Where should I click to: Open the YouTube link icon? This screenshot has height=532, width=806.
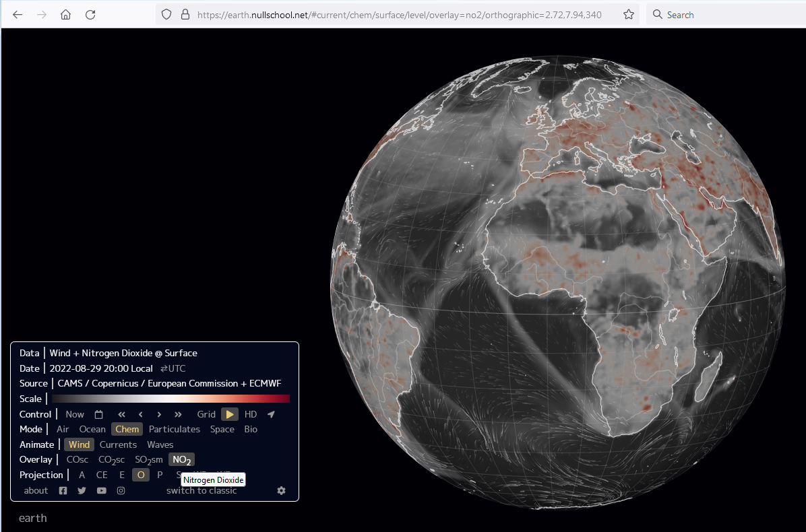[x=102, y=490]
